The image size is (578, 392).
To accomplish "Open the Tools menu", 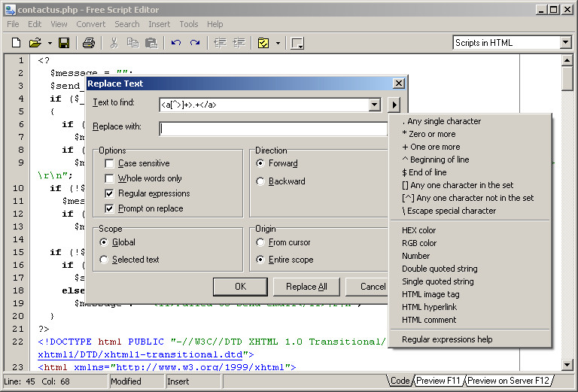I will [189, 24].
